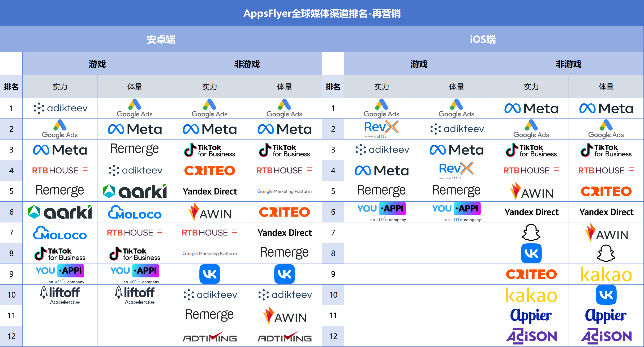Select the Snapchat ghost logo in rank 8 row
This screenshot has height=347, width=644.
coord(606,253)
